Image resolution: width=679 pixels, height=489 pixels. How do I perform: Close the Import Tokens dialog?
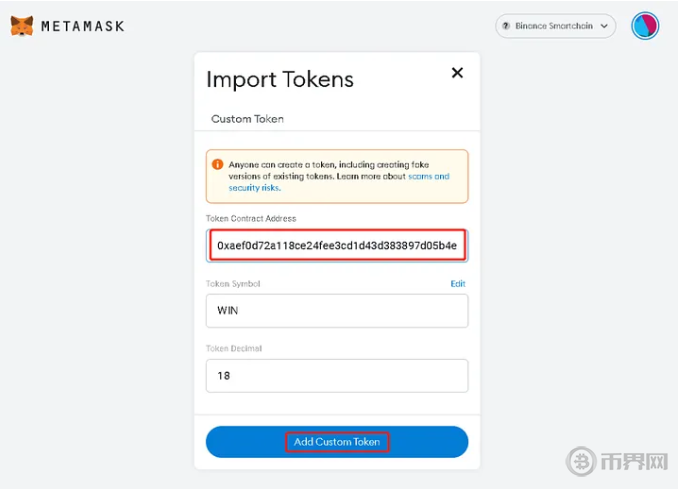pyautogui.click(x=457, y=73)
